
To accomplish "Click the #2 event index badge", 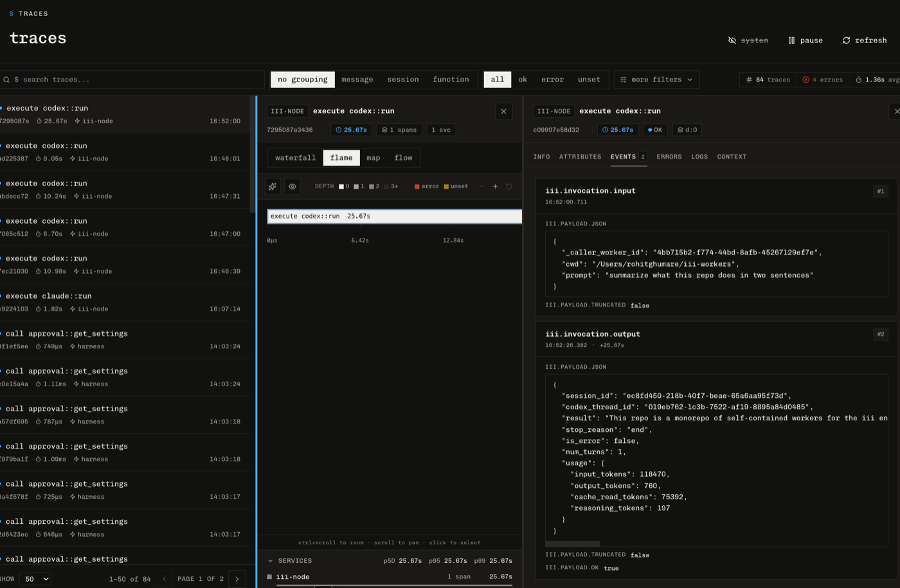I will point(881,334).
